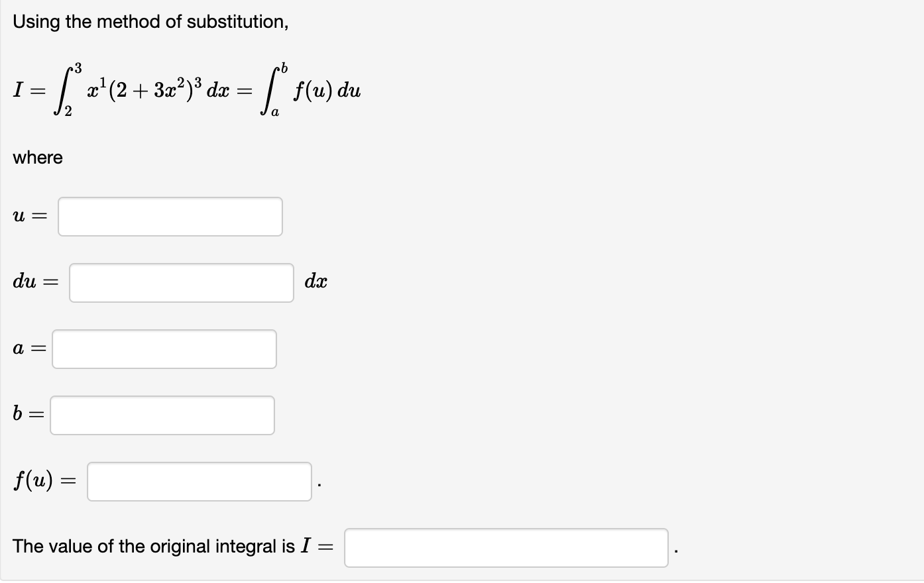Screen dimensions: 924x583
Task: Click the dx text beside the du box
Action: pos(315,281)
